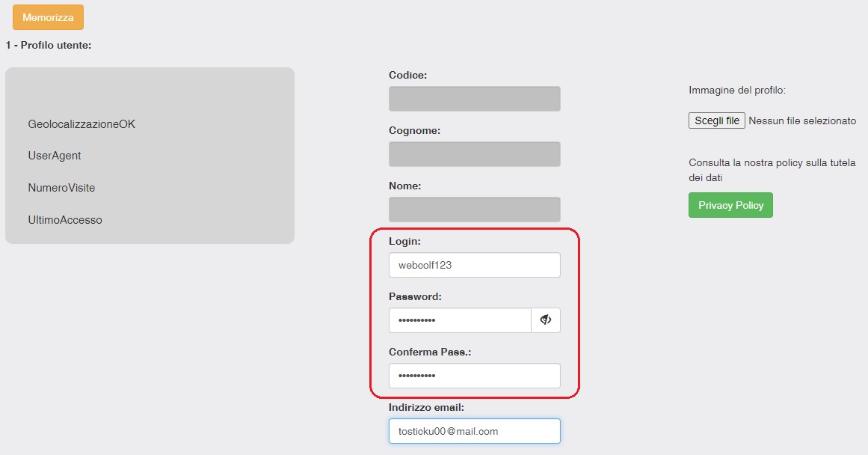Select the UltimoAccesso list entry
Viewport: 868px width, 455px height.
pyautogui.click(x=64, y=219)
